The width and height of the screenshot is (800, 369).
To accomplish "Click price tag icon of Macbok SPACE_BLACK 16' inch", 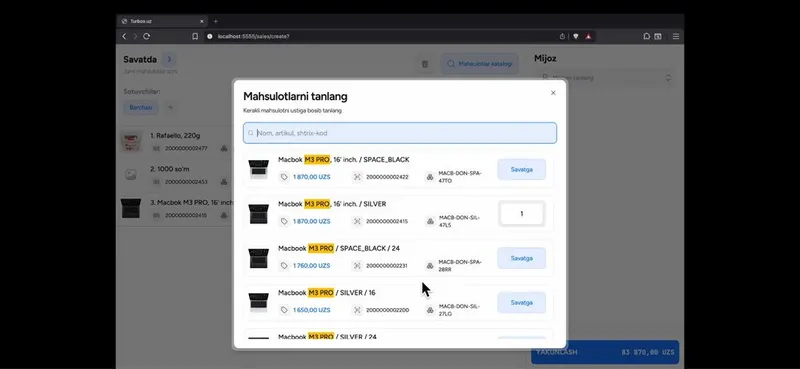I will (284, 177).
